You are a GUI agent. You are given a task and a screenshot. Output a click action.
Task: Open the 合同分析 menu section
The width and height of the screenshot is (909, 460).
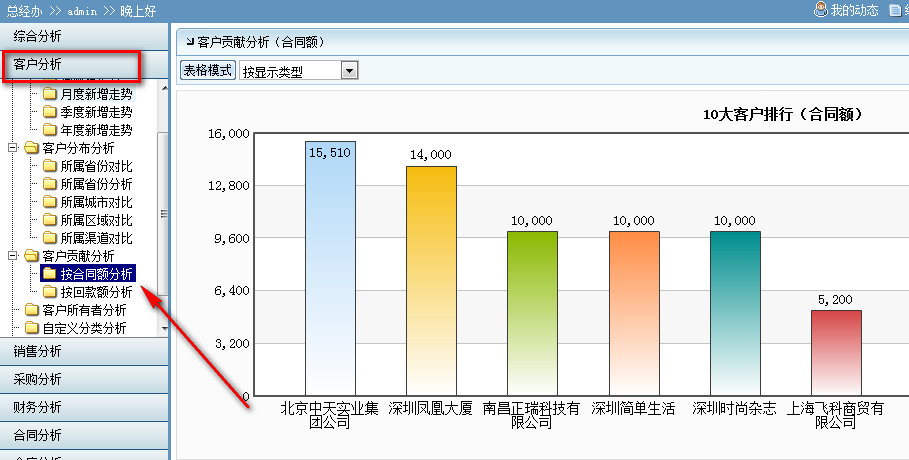(84, 435)
